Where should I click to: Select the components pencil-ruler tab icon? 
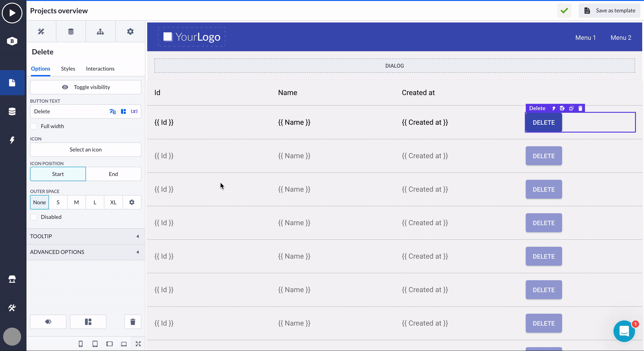41,31
